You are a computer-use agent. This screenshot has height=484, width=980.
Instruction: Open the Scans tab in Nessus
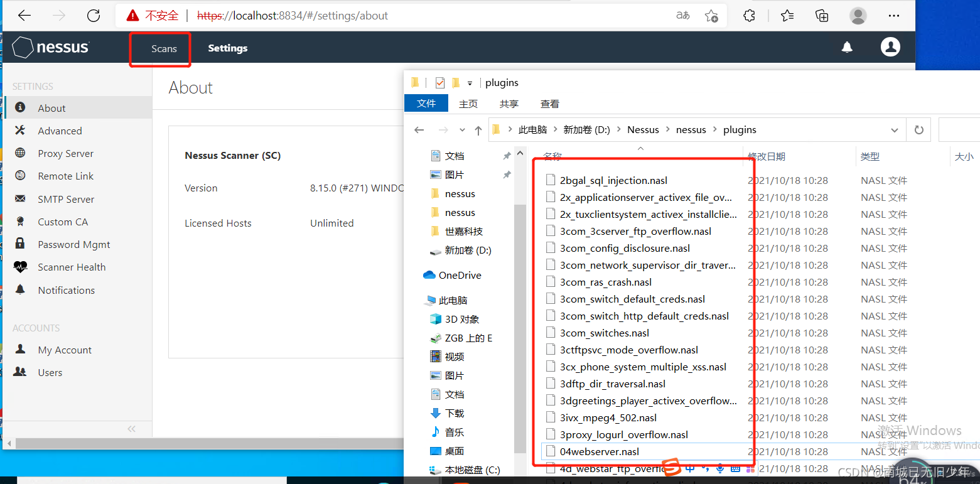164,48
